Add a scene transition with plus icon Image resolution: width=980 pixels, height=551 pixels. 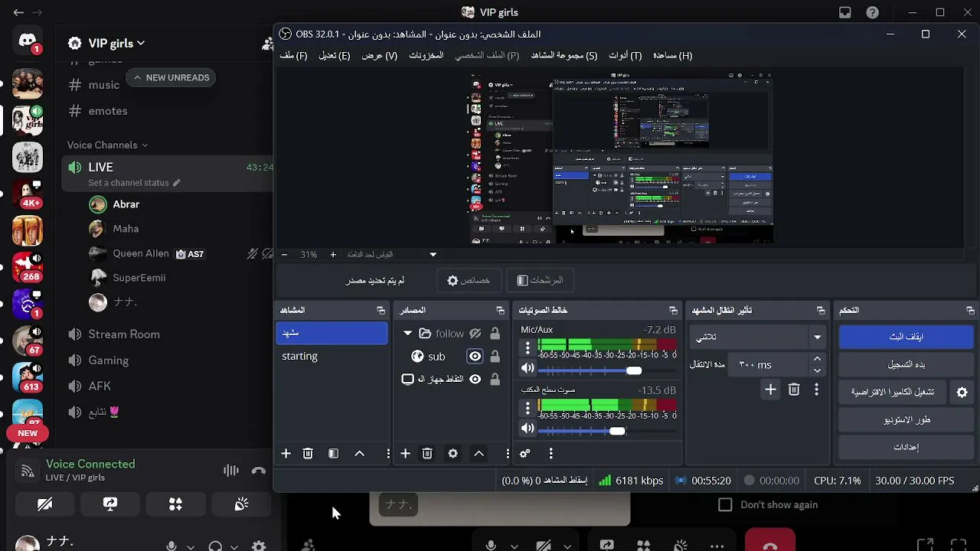pyautogui.click(x=770, y=390)
